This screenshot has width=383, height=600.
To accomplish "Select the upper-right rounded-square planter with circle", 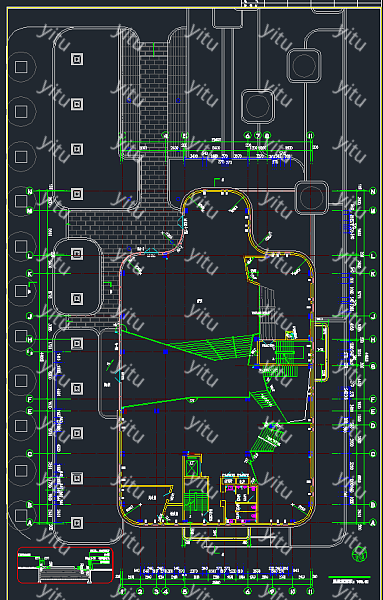I will point(304,65).
